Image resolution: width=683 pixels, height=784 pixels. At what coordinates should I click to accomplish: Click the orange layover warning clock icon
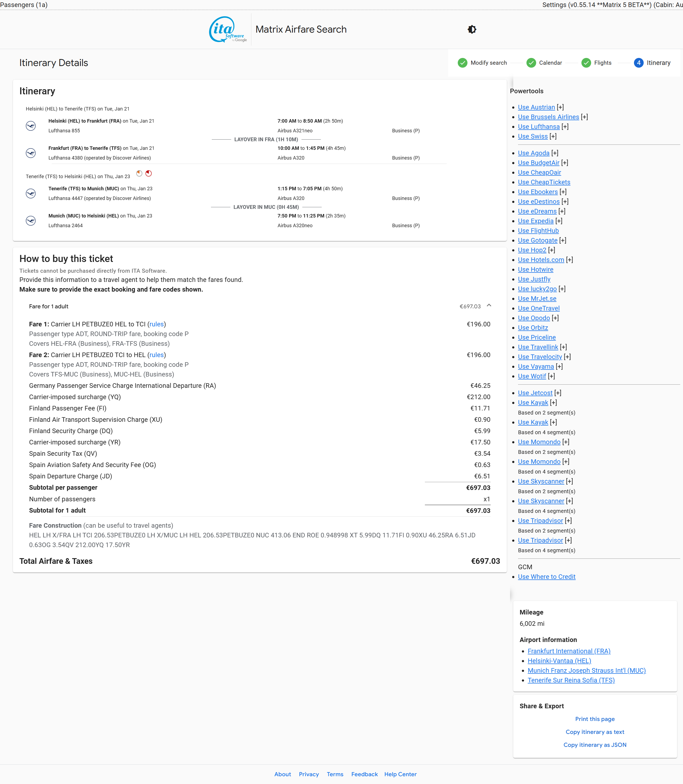pos(140,174)
